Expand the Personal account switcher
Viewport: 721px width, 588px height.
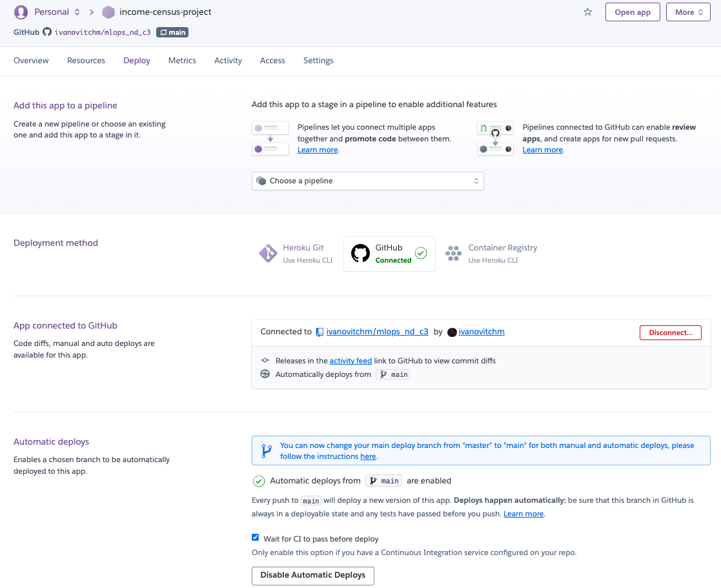(x=57, y=12)
